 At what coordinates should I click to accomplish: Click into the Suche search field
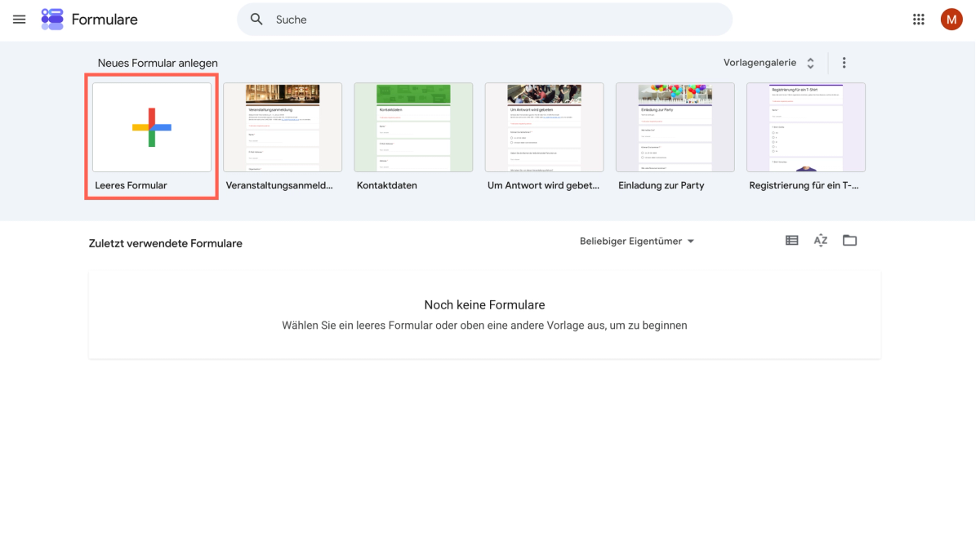point(484,19)
